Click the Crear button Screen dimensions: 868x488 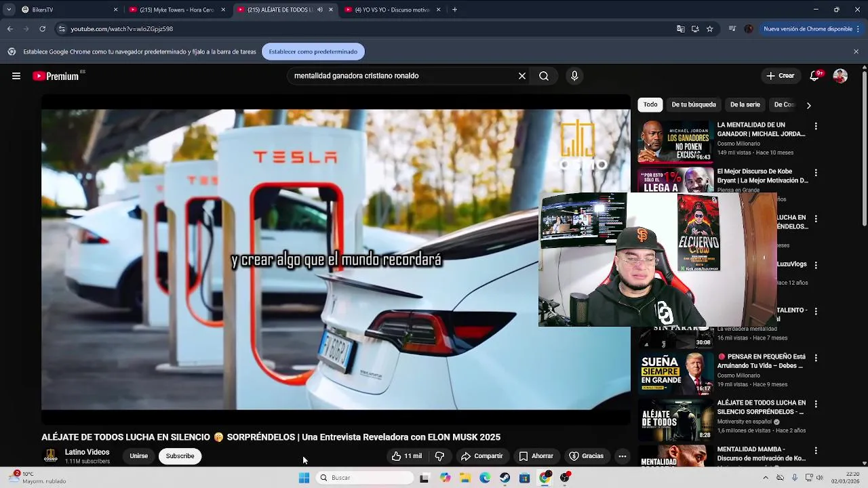click(780, 76)
